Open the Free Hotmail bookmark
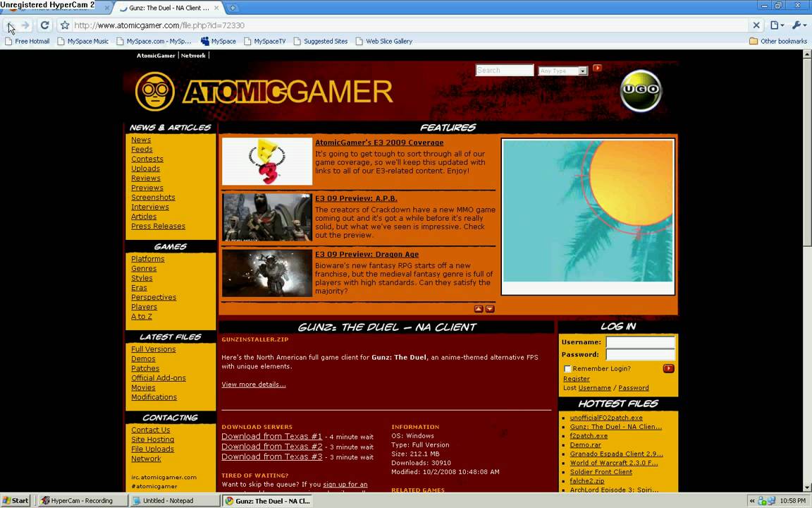The height and width of the screenshot is (508, 812). coord(27,41)
